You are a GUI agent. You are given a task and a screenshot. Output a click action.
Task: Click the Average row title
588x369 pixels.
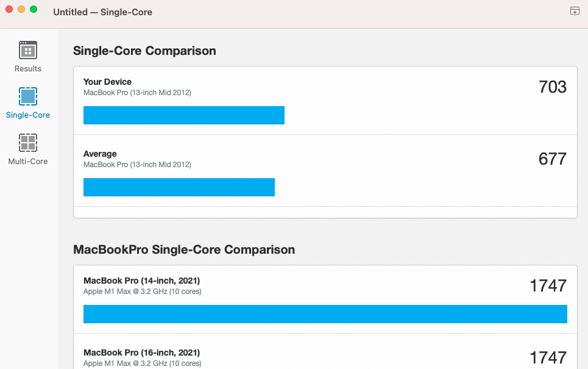[100, 154]
